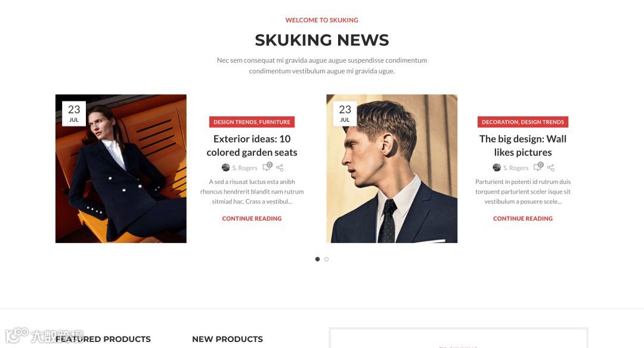Switch to Featured Products tab
Image resolution: width=644 pixels, height=348 pixels.
(103, 339)
